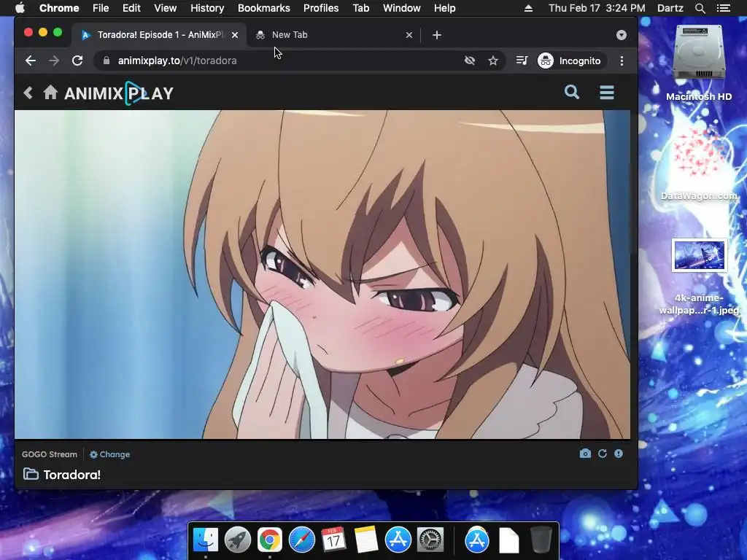This screenshot has height=560, width=747.
Task: Open Finder from the Dock
Action: pos(205,540)
